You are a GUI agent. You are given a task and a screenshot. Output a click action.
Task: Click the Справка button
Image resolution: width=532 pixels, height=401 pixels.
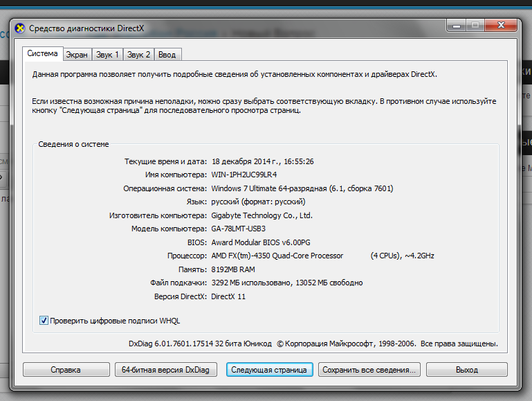[66, 370]
